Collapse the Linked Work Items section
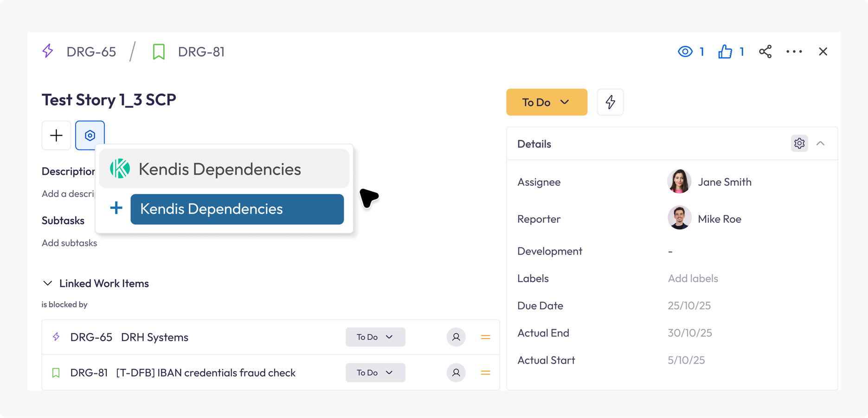 click(48, 283)
